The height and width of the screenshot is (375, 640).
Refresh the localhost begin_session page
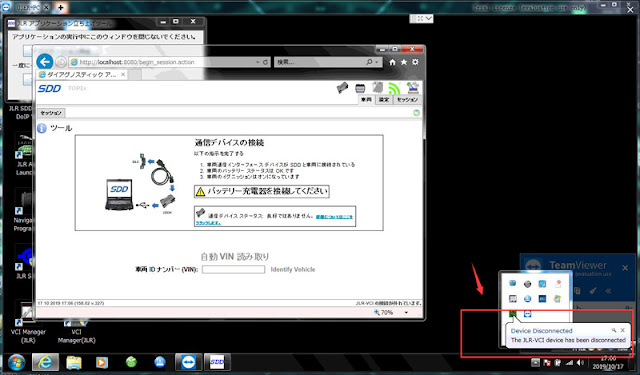pyautogui.click(x=265, y=62)
